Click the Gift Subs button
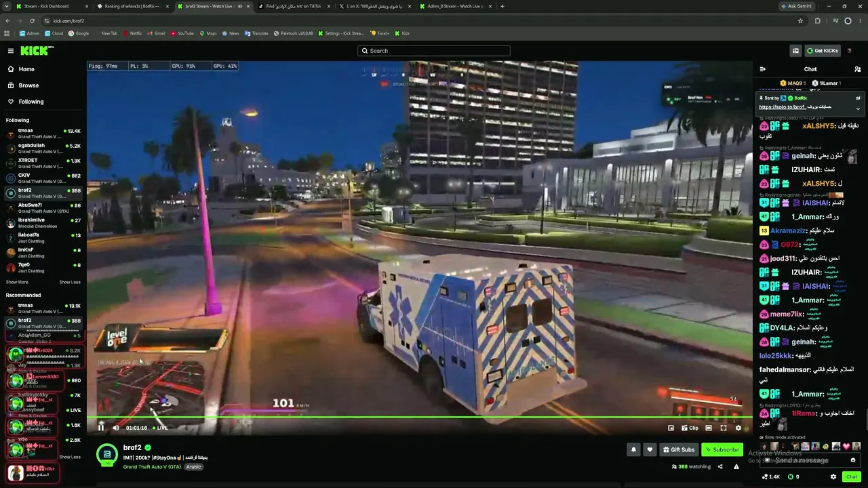 click(679, 449)
